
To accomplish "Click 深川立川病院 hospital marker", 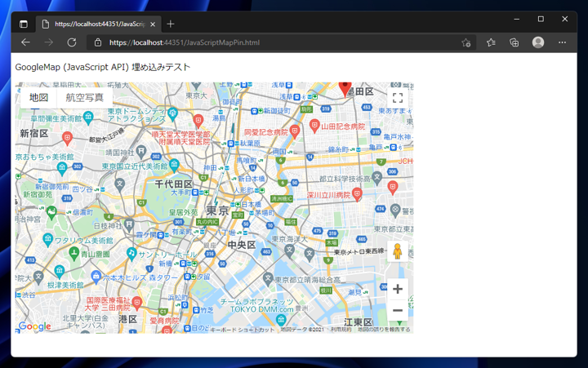I will click(x=357, y=194).
